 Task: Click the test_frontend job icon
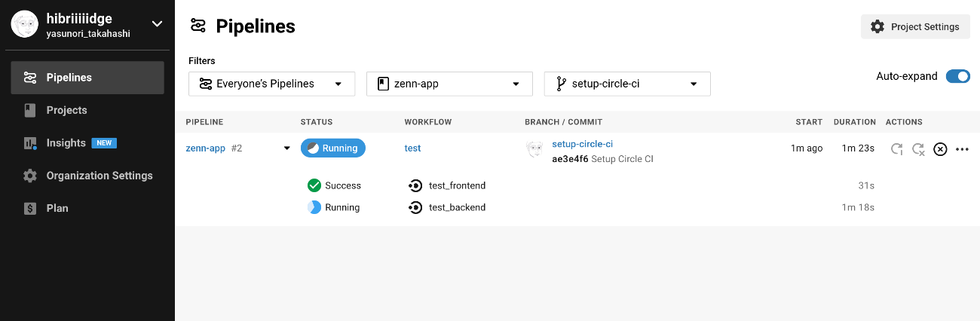tap(415, 185)
